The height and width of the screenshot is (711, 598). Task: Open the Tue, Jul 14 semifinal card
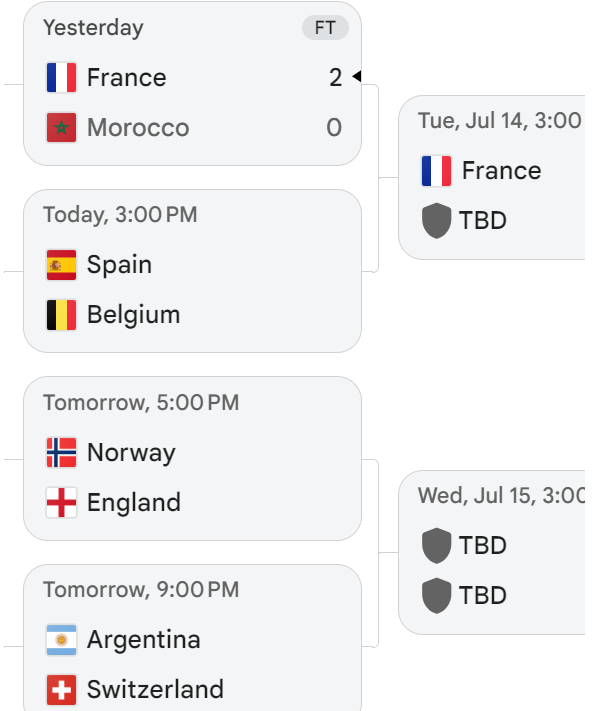pyautogui.click(x=491, y=177)
